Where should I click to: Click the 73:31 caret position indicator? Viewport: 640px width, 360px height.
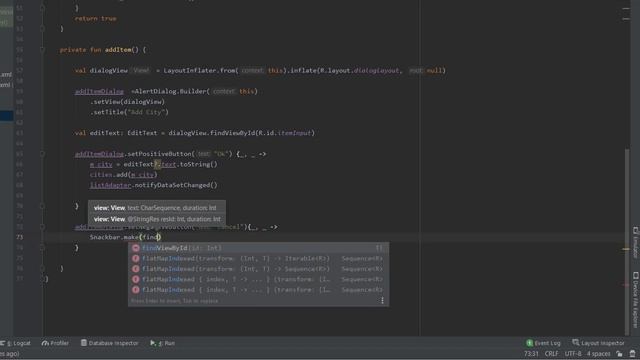[531, 354]
